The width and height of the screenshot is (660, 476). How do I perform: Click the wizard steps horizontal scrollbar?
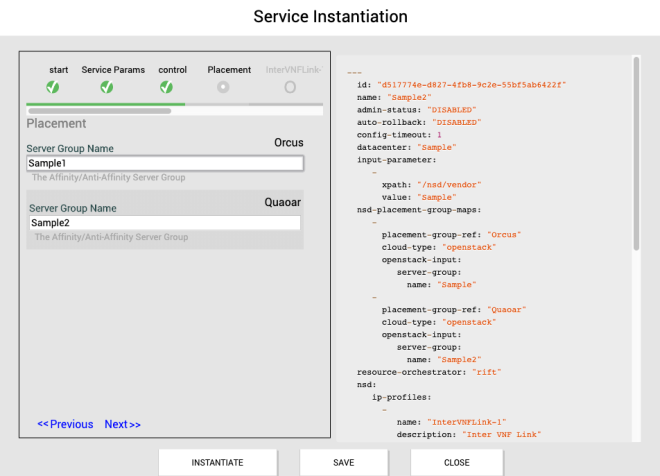click(x=100, y=110)
